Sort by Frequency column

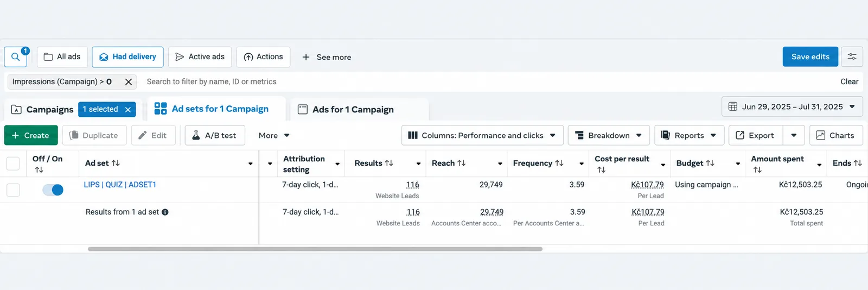click(x=559, y=163)
